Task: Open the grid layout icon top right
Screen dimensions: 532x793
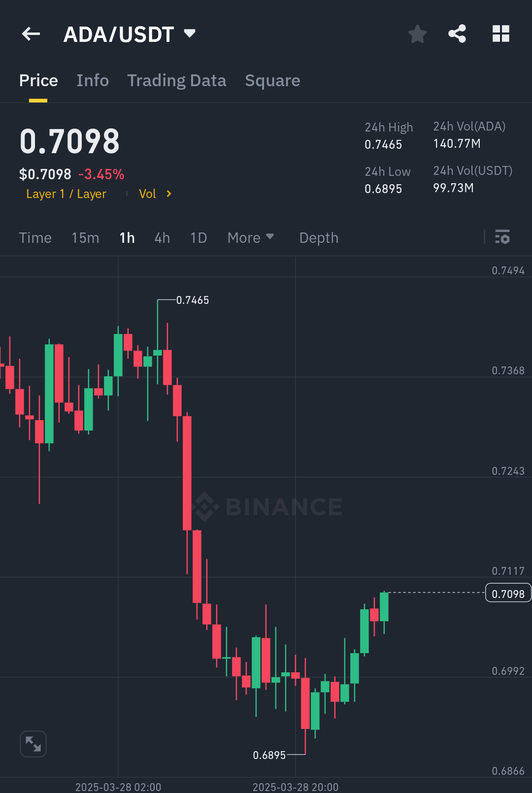Action: click(501, 33)
